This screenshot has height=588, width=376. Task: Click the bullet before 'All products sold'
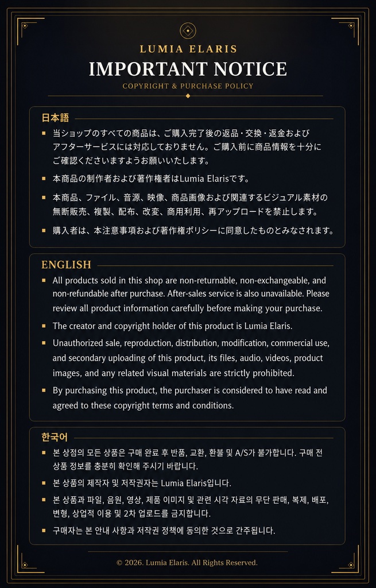(44, 280)
